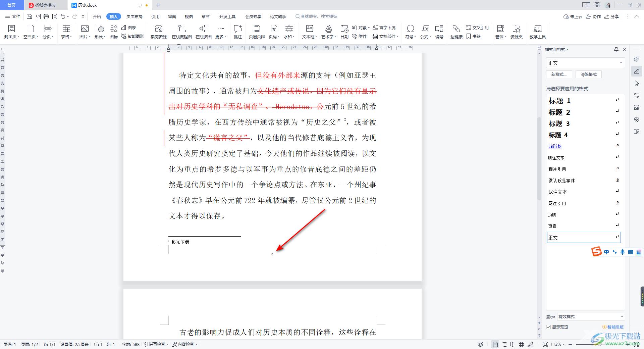644x349 pixels.
Task: Open the 文件 menu
Action: [13, 16]
